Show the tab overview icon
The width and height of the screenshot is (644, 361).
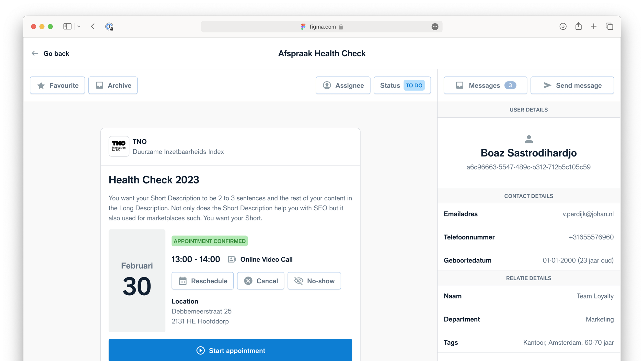click(x=609, y=26)
